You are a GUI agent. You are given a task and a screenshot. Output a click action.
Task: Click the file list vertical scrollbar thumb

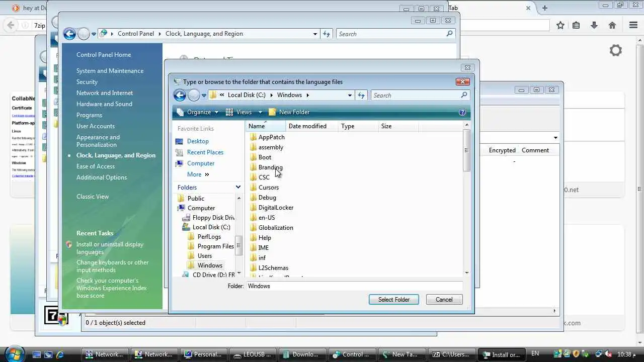tap(466, 150)
